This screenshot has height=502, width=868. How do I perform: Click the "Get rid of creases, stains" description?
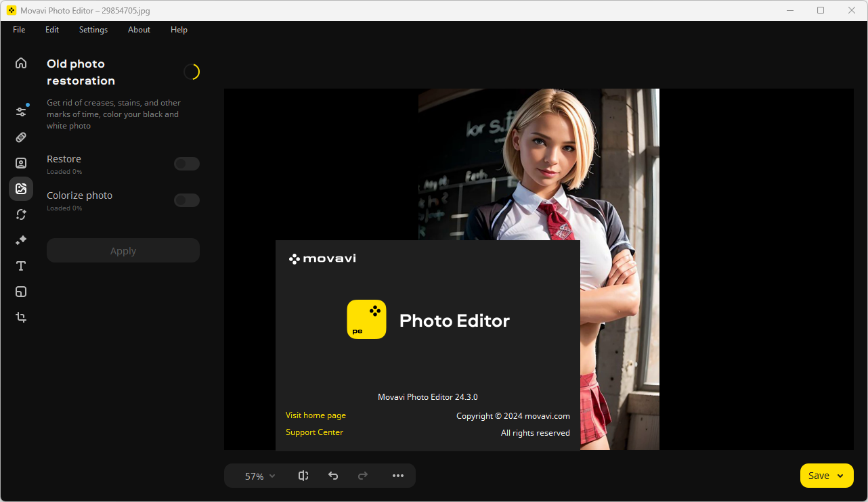(x=114, y=114)
